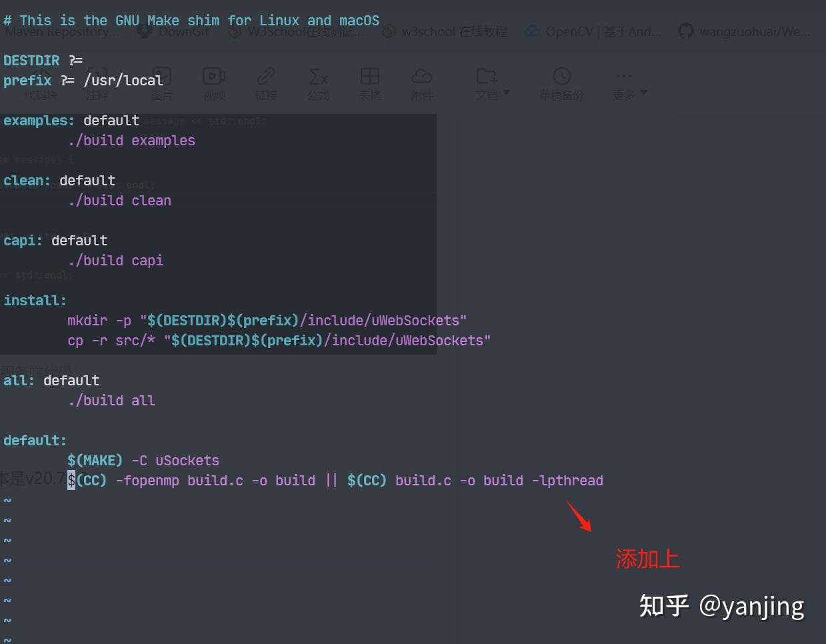
Task: Insert a table with the 表格 icon
Action: [x=370, y=77]
